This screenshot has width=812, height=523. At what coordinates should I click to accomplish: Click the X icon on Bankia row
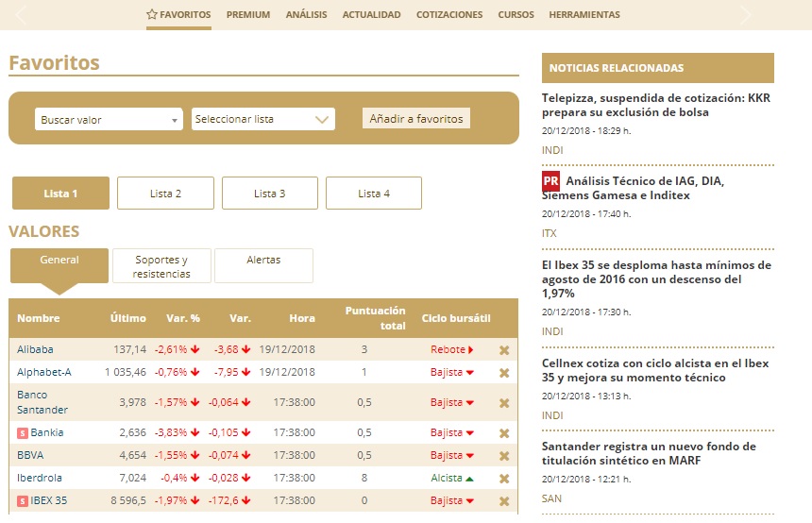tap(504, 433)
